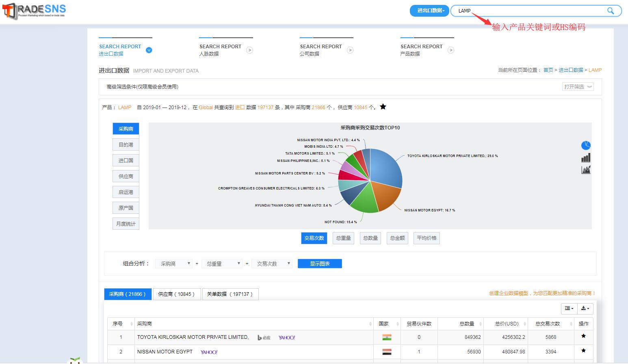This screenshot has width=628, height=364.
Task: Open Yahoo search for TOYOTA KIRLOSKAR
Action: (287, 337)
